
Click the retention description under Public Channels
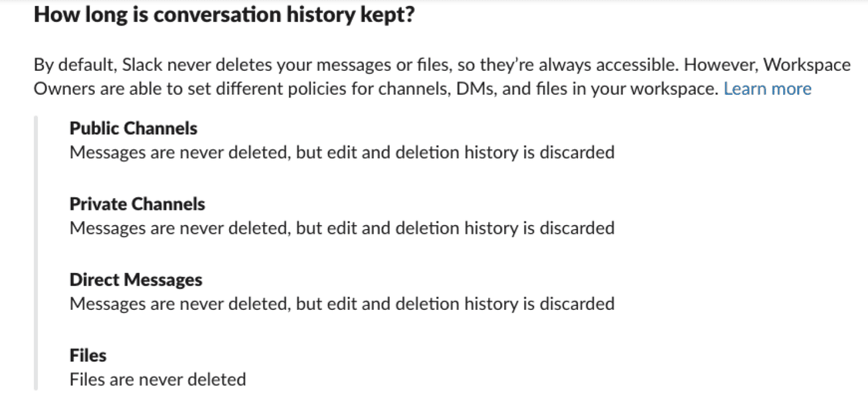click(x=342, y=152)
